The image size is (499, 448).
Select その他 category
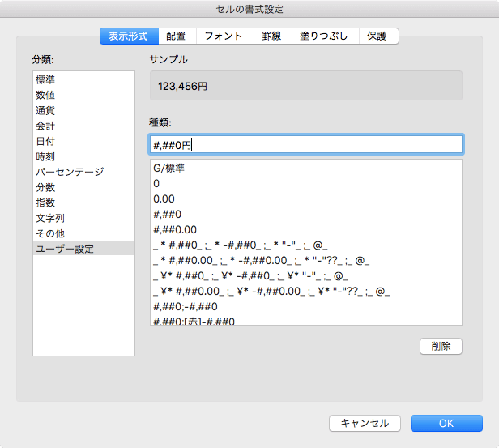pos(83,233)
